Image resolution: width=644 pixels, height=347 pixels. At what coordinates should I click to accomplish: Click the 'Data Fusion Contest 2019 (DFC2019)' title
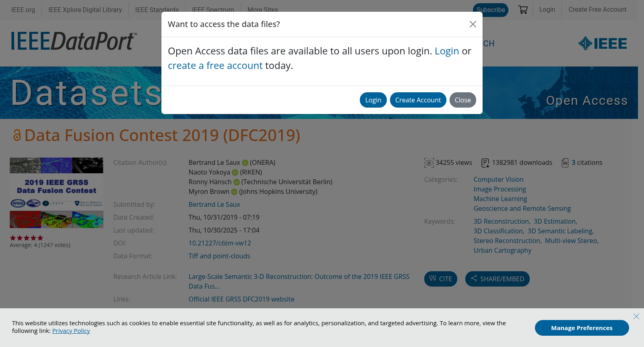click(x=162, y=135)
